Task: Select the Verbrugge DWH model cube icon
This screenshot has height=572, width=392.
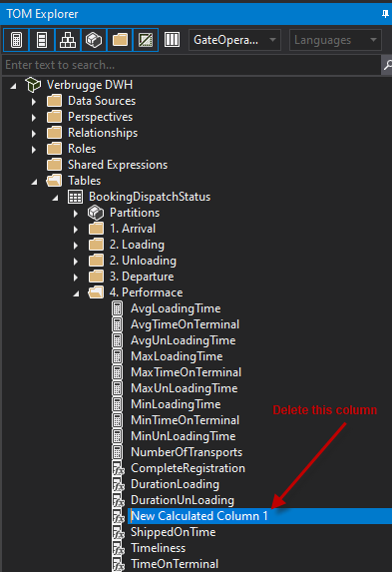Action: coord(33,85)
